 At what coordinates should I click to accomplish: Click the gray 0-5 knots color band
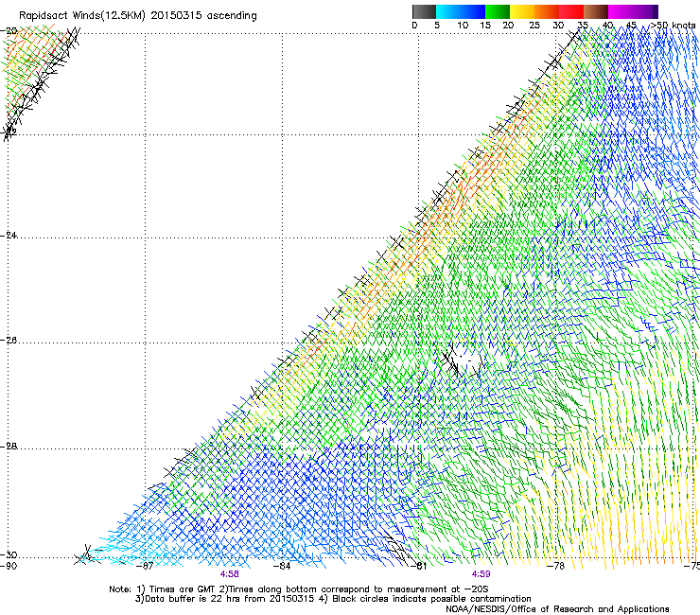click(424, 11)
